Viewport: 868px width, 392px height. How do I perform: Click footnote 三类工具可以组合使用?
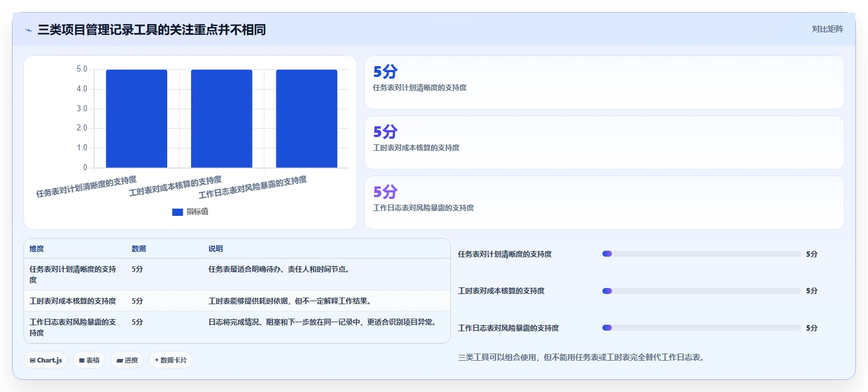click(x=581, y=358)
